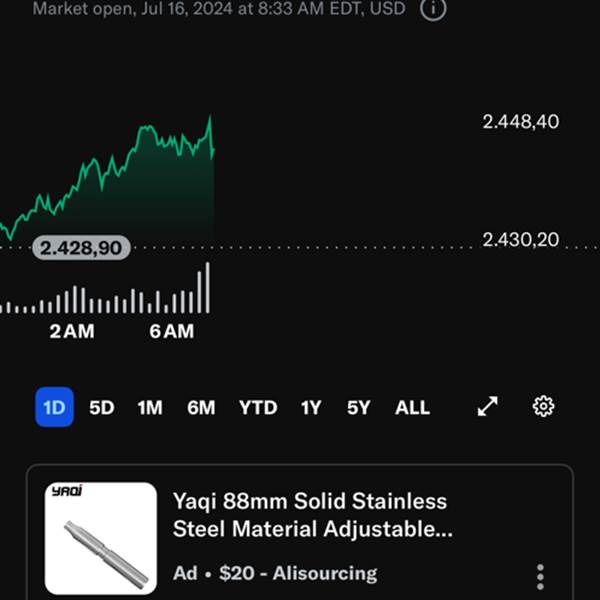This screenshot has height=600, width=600.
Task: Select the ALL time range
Action: pos(412,408)
